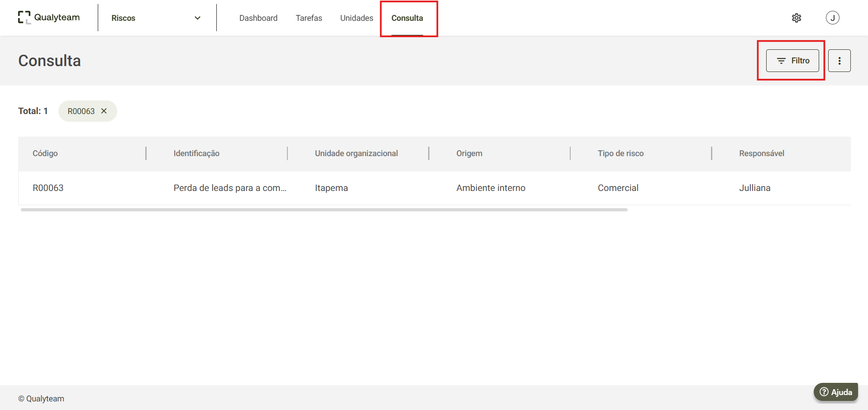Click the Unidade organizacional column header
Image resolution: width=868 pixels, height=410 pixels.
[357, 153]
